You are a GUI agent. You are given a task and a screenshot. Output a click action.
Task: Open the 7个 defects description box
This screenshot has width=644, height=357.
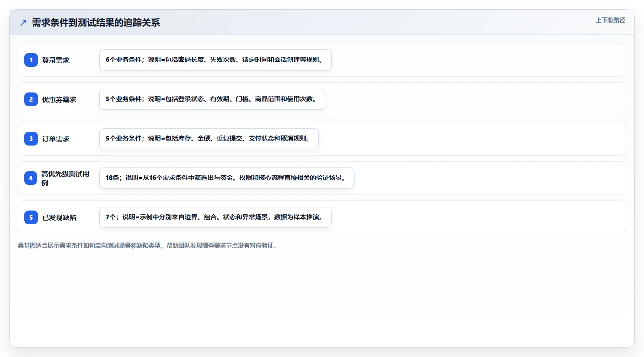point(215,217)
